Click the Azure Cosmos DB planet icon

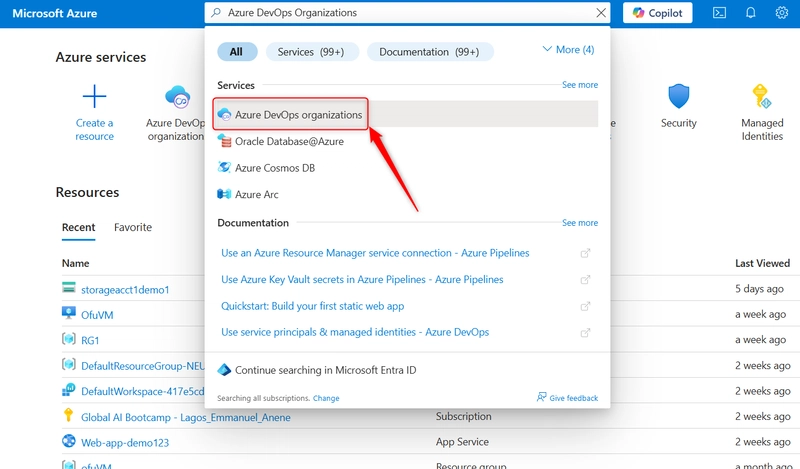click(224, 167)
